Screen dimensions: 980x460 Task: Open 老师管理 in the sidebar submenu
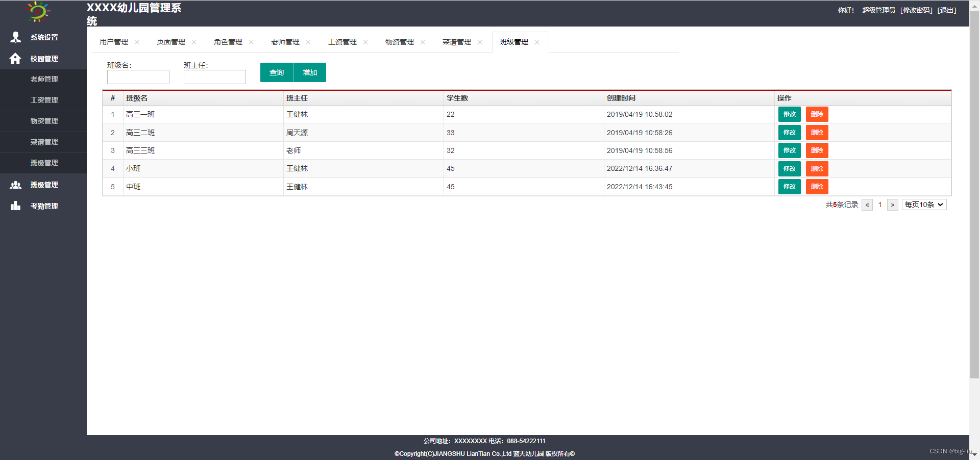(x=43, y=80)
